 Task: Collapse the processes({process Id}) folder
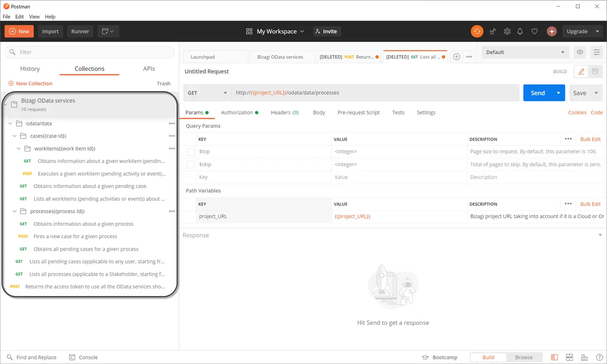coord(15,211)
